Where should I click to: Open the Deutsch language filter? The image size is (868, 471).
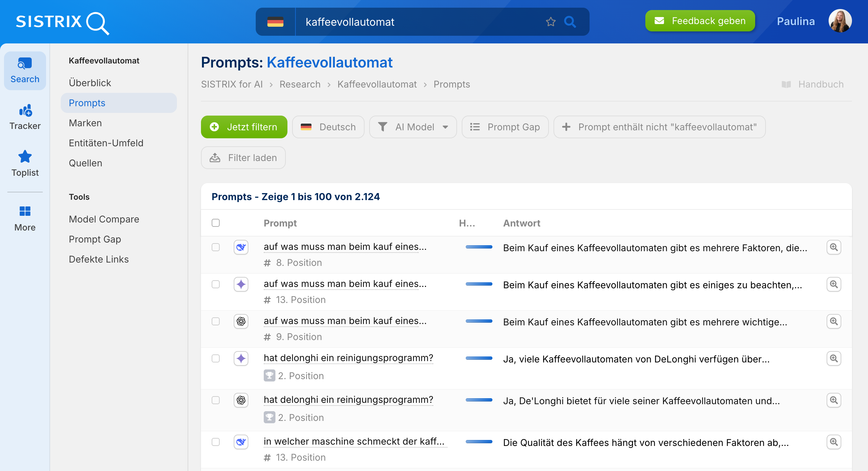pos(328,127)
